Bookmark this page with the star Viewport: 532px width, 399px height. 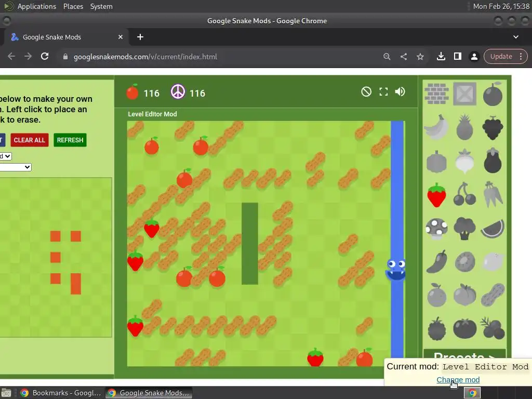(x=420, y=57)
